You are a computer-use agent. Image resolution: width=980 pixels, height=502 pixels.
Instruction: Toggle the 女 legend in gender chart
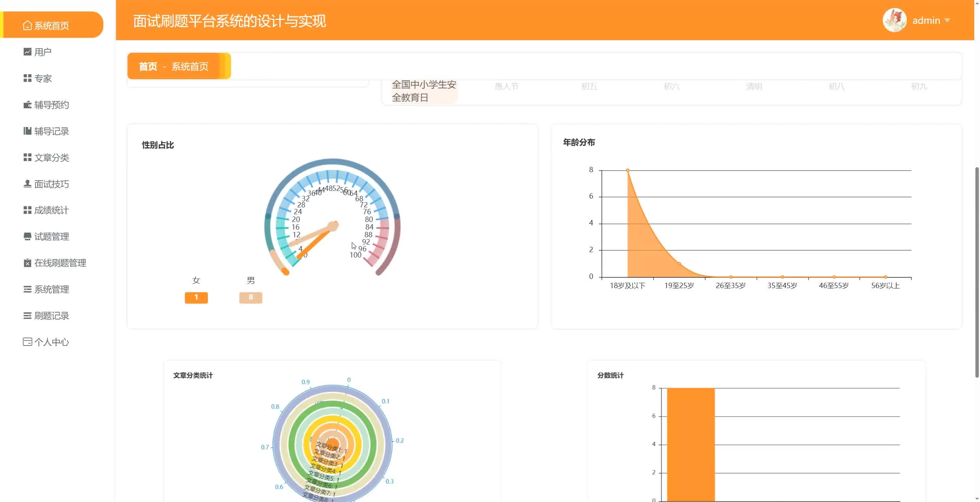[196, 280]
